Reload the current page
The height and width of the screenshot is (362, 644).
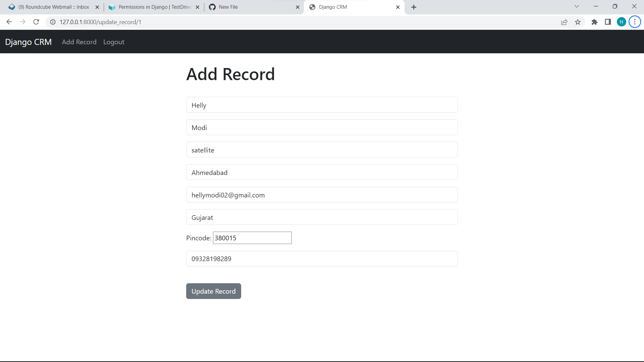pyautogui.click(x=36, y=22)
